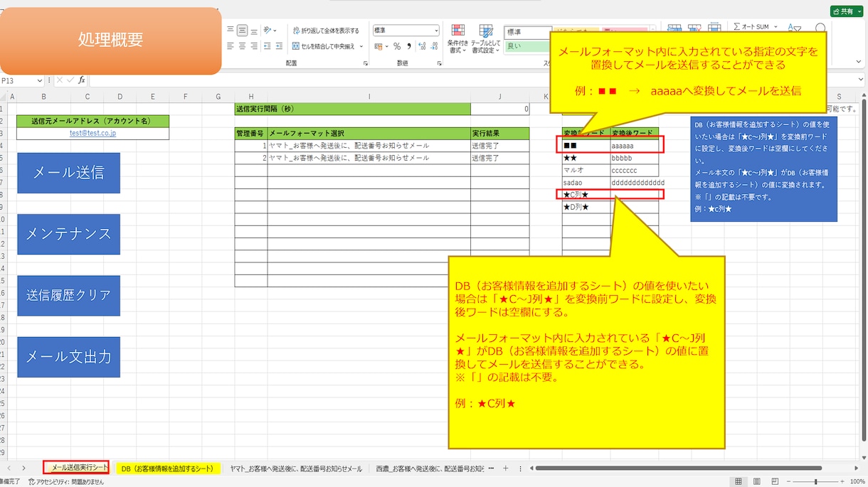Screen dimensions: 868x487
Task: Expand the merge cells dropdown arrow
Action: (x=361, y=46)
